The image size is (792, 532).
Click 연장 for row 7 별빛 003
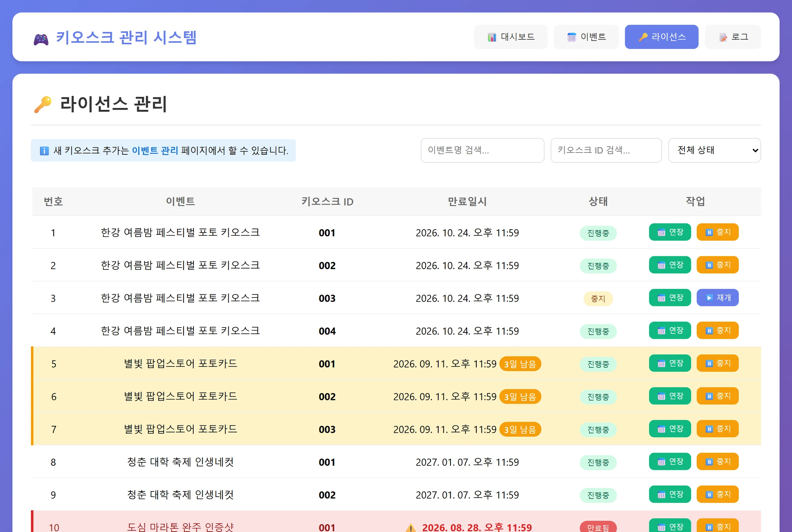[x=670, y=429]
